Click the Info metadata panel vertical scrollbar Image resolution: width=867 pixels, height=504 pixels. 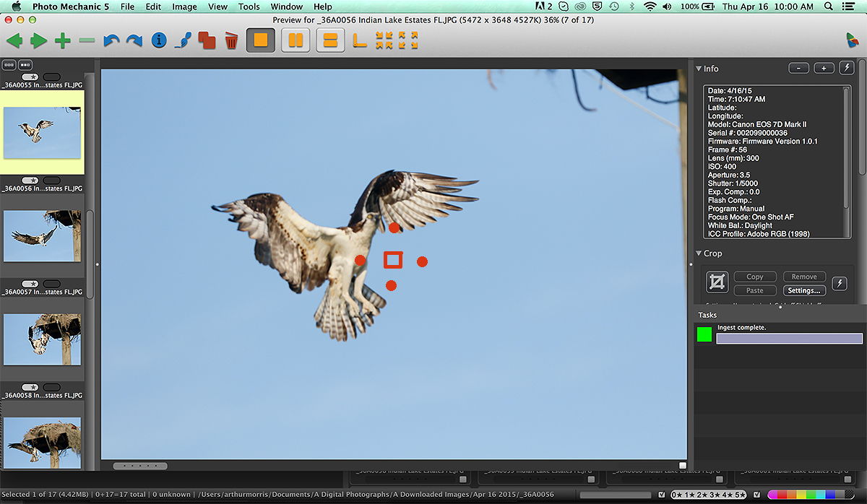[847, 148]
